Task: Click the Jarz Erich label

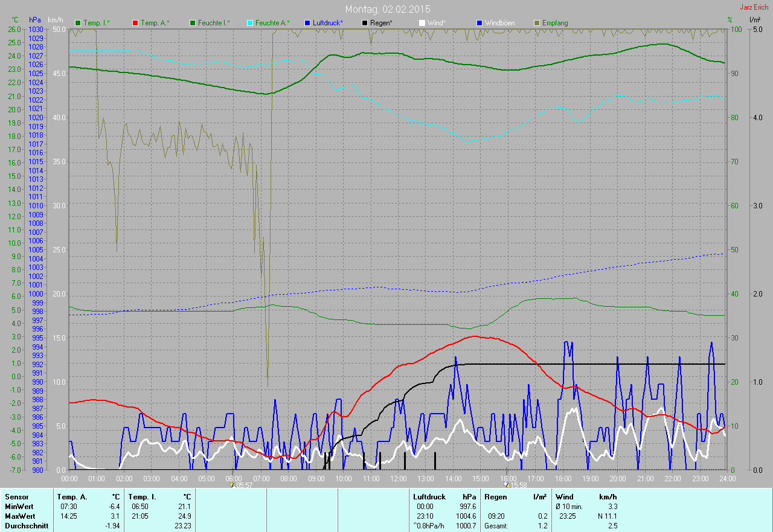Action: point(754,7)
